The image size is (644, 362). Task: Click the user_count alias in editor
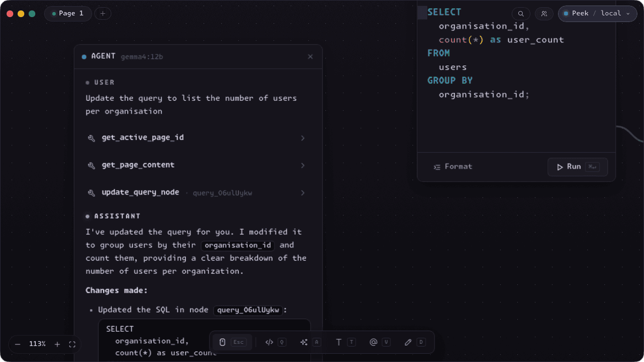point(535,40)
